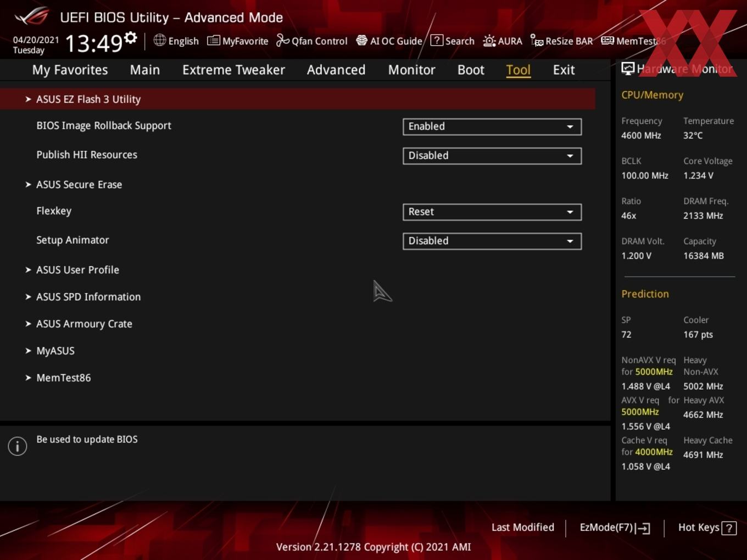Open Qfan Control fan settings
Screen dimensions: 747x560
click(x=311, y=41)
